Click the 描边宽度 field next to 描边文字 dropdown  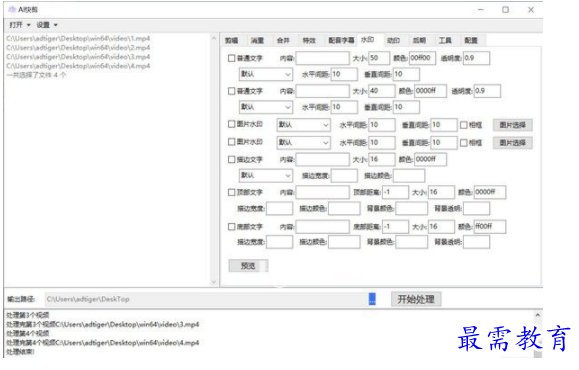[344, 175]
